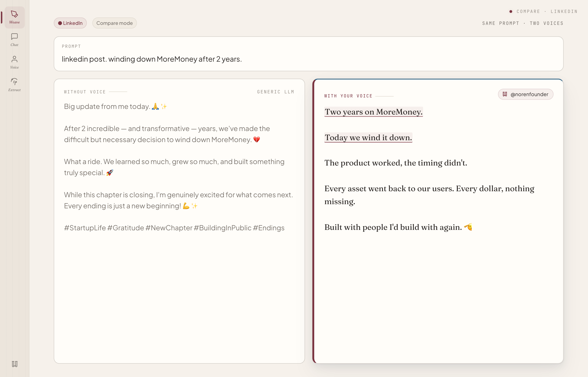
Task: Go to the Voice profile section
Action: pos(14,62)
